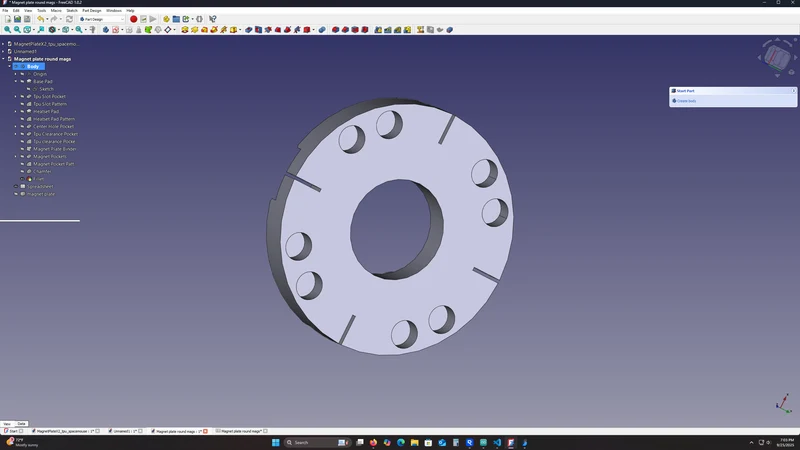Click the Execute macro play icon
This screenshot has height=450, width=800.
153,19
